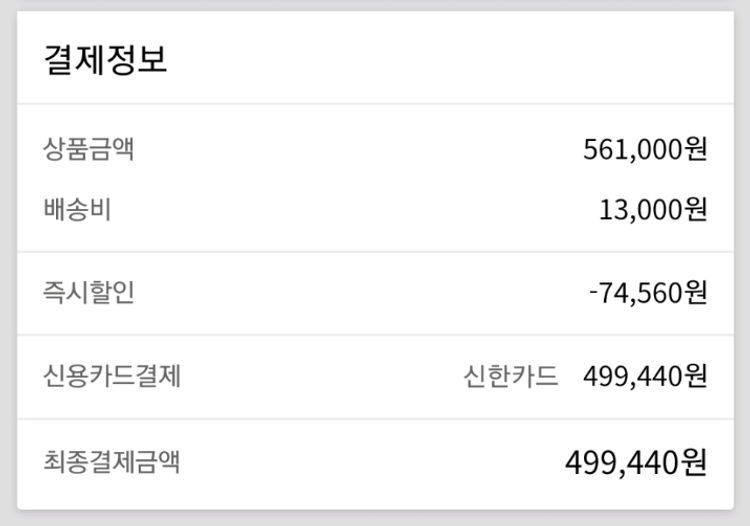Click the large 499,440원 final payment total
This screenshot has height=526, width=750.
636,462
